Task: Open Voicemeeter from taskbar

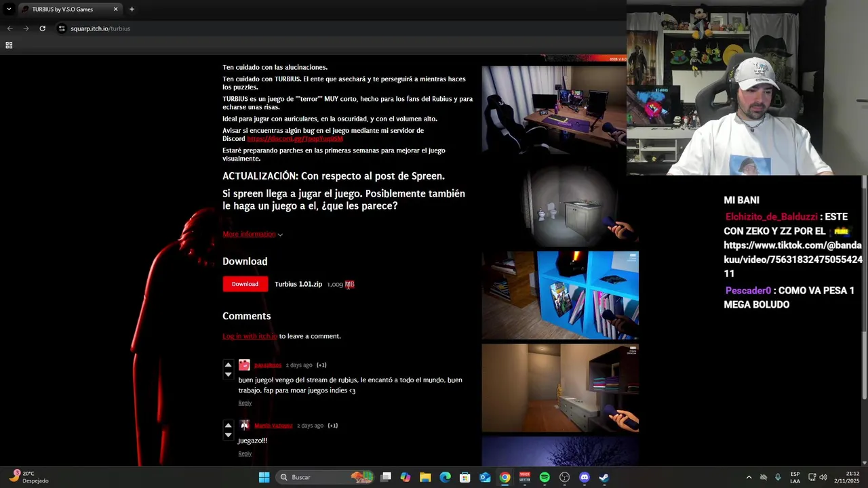Action: point(525,477)
